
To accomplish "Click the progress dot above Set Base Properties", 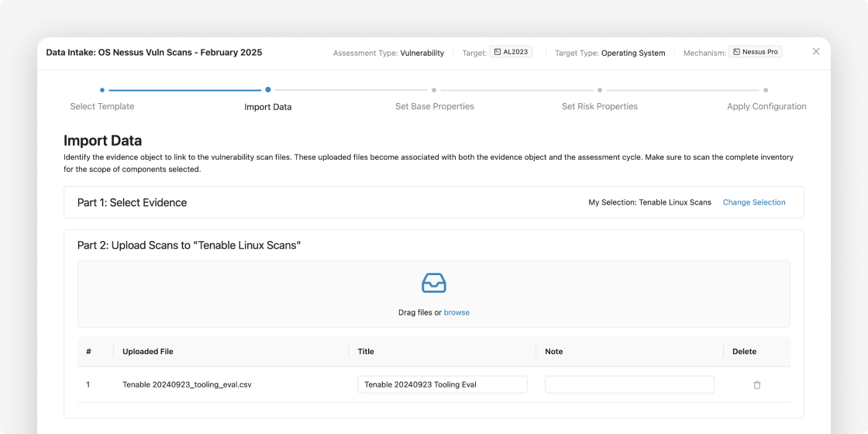I will (434, 90).
